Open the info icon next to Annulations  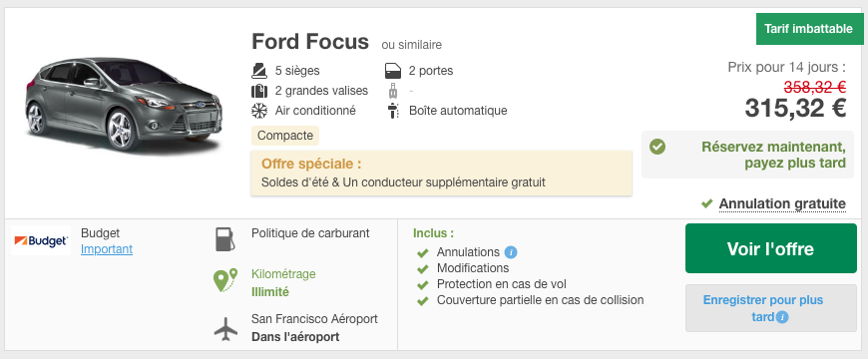[x=511, y=252]
